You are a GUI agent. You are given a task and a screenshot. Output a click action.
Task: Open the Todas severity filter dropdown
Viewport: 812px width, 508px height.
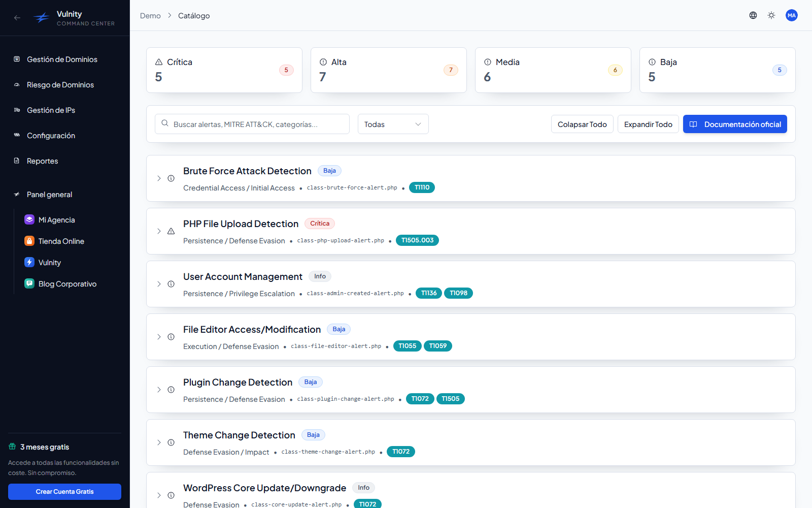(x=393, y=124)
